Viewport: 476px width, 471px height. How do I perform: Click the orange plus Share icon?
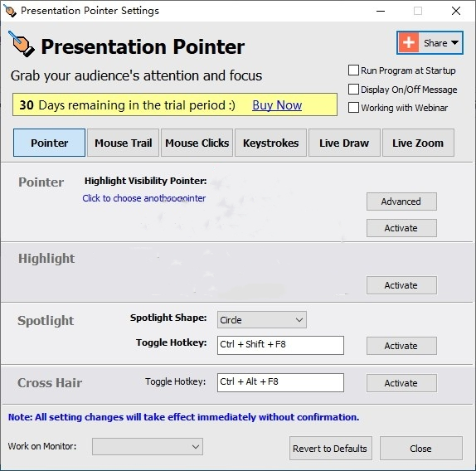pyautogui.click(x=408, y=42)
